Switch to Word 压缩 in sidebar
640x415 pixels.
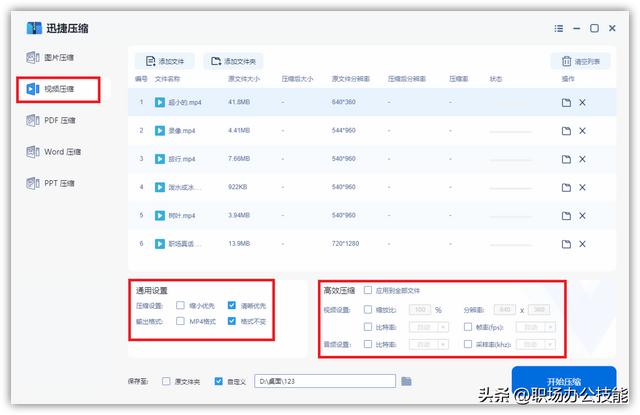coord(54,152)
